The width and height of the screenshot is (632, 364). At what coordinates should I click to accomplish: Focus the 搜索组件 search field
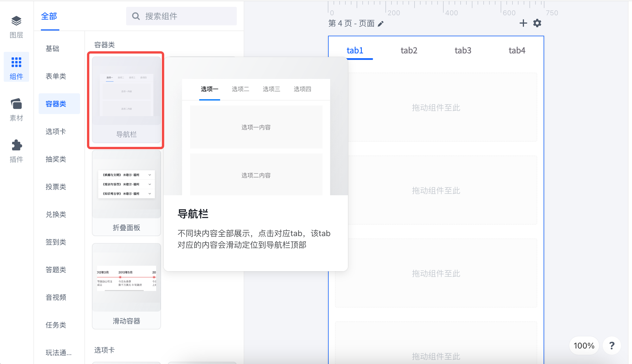pyautogui.click(x=181, y=16)
